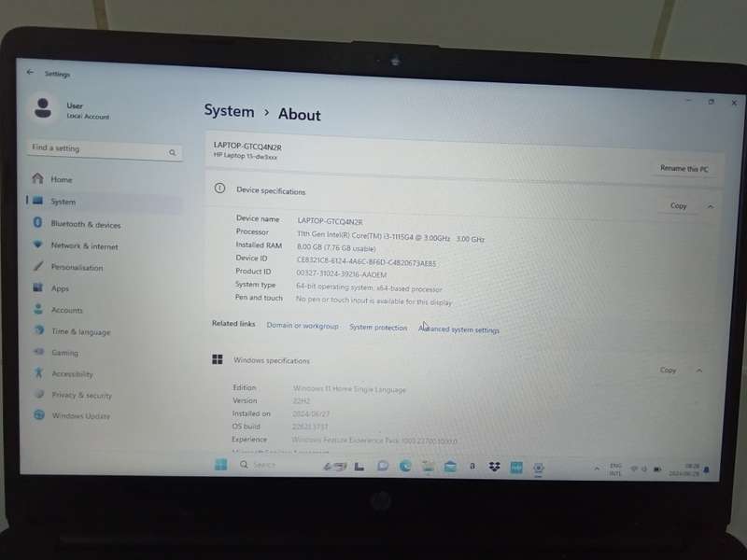Click the Product ID value

[342, 273]
